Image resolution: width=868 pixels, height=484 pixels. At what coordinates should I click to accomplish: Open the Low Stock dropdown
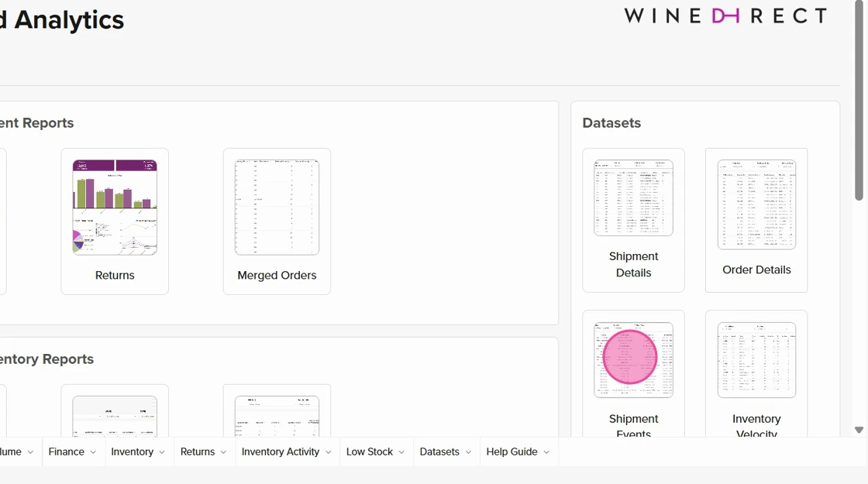point(373,451)
